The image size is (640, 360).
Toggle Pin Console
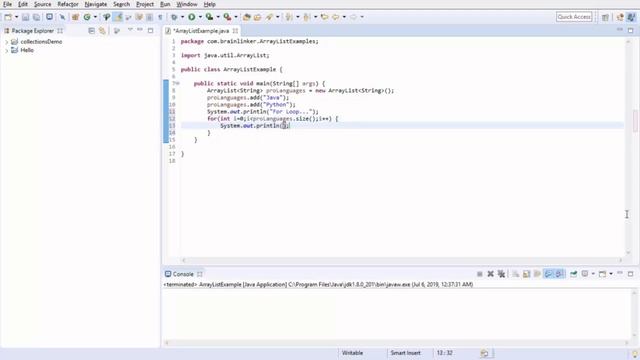(x=573, y=274)
